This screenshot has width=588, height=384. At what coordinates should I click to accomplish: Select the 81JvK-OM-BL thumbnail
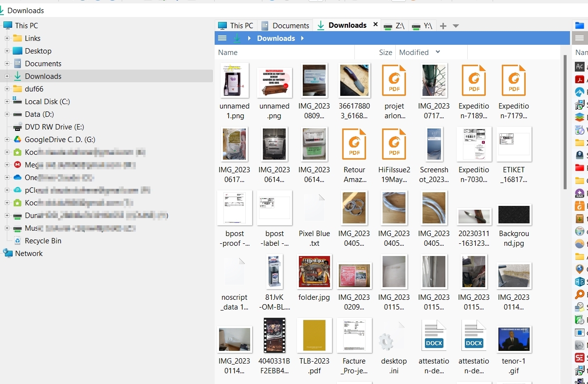coord(275,272)
